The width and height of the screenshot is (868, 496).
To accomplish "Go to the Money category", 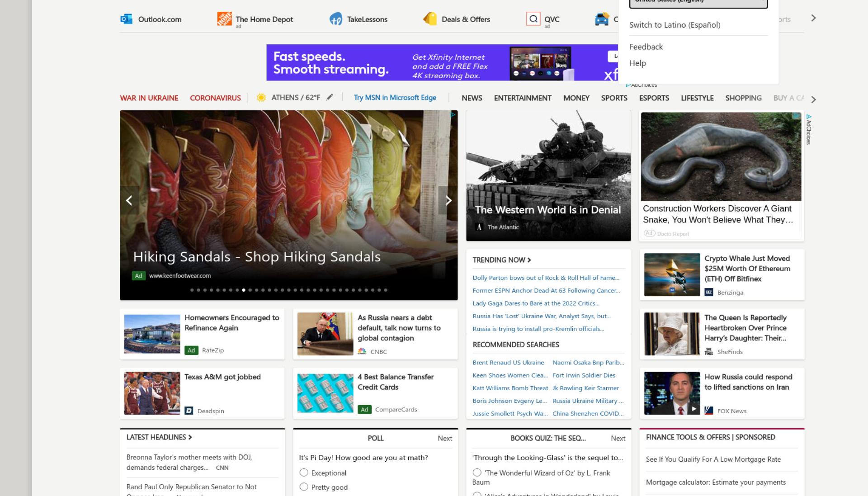I will click(x=576, y=98).
